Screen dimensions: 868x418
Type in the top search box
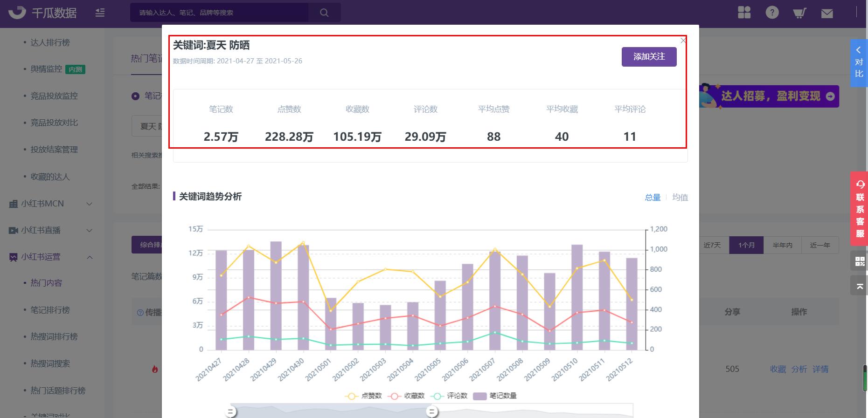(x=219, y=13)
